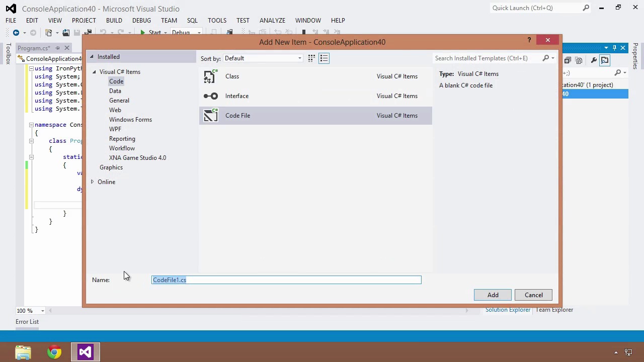Click the Navigate Backward arrow in toolbar

coord(16,33)
